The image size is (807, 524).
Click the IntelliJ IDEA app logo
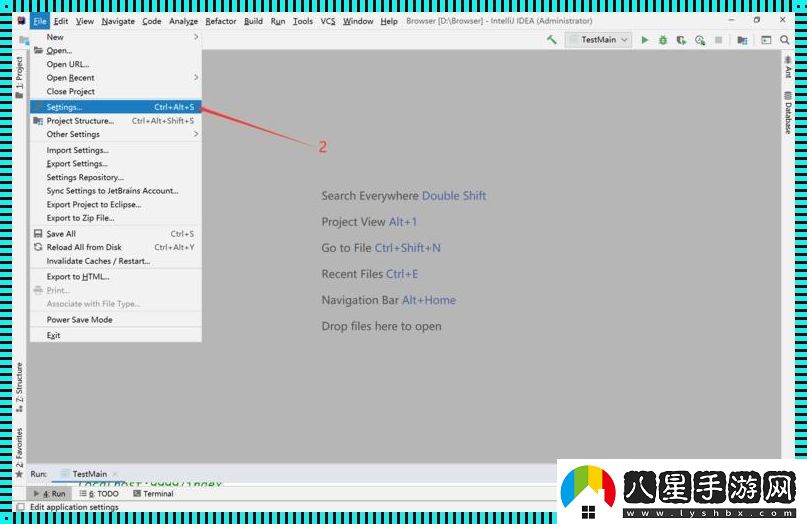[x=21, y=21]
